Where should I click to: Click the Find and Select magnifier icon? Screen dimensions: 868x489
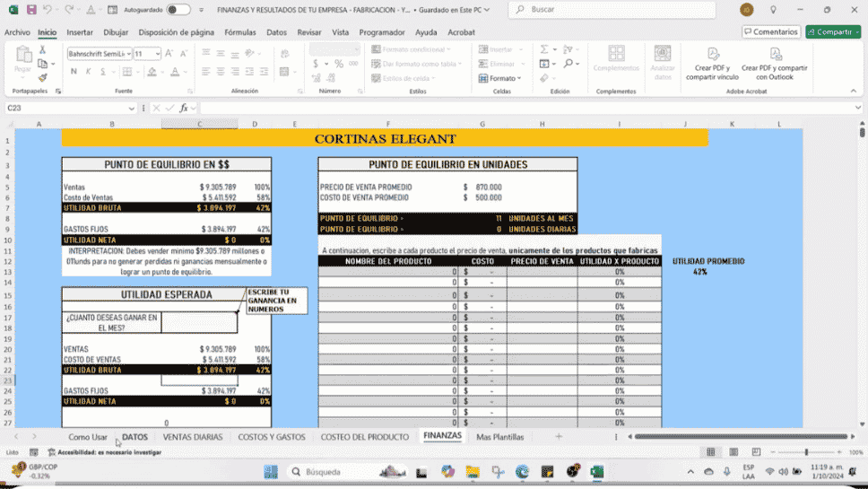click(x=568, y=64)
